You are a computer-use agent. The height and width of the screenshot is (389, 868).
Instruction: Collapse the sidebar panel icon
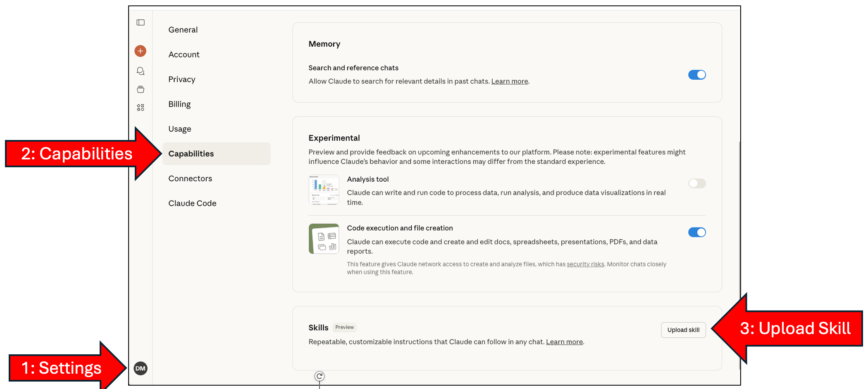tap(141, 23)
